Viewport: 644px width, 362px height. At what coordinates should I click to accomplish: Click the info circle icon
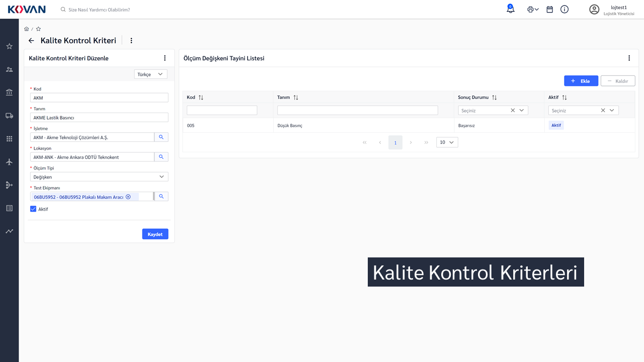(x=565, y=10)
